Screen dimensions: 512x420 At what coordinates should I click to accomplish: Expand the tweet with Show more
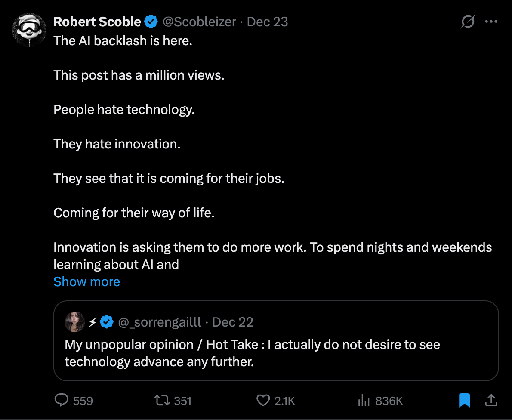click(x=86, y=282)
